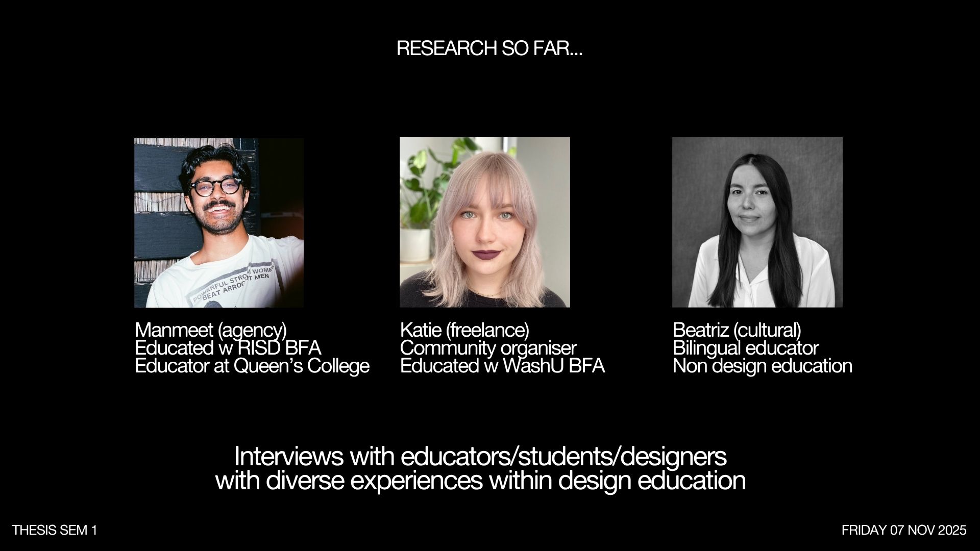Image resolution: width=980 pixels, height=551 pixels.
Task: Click the Educated w WashU BFA text
Action: (x=502, y=366)
